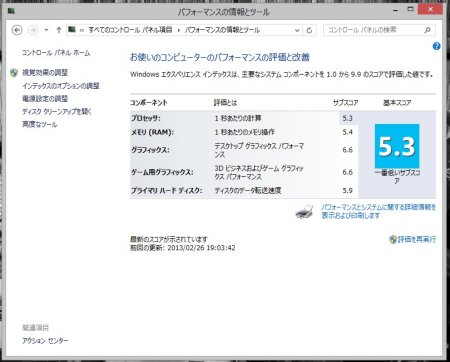450x362 pixels.
Task: Open 高度なツール link
Action: click(40, 124)
